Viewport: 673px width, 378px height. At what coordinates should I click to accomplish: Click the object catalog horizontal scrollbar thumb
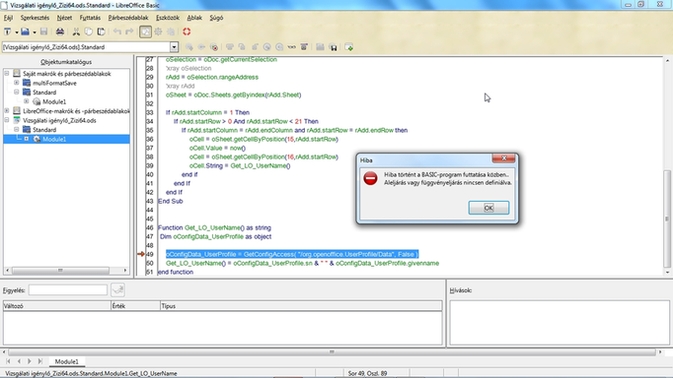coord(60,270)
